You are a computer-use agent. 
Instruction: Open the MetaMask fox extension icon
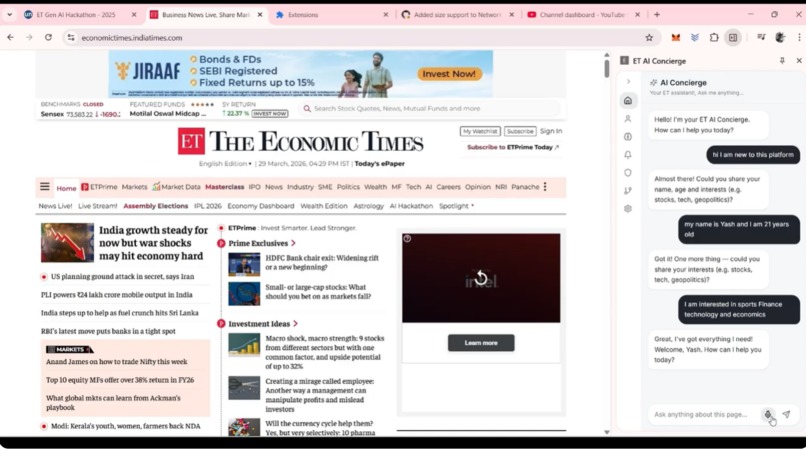point(675,38)
